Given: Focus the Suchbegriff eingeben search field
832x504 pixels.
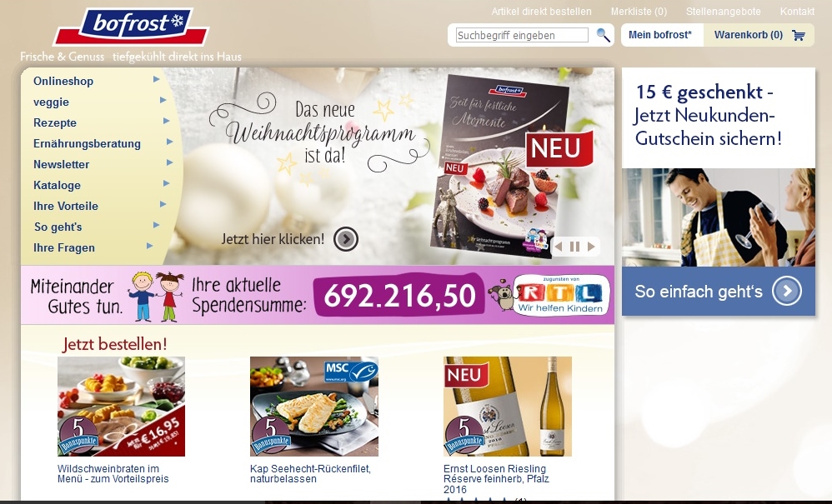Looking at the screenshot, I should (x=522, y=35).
